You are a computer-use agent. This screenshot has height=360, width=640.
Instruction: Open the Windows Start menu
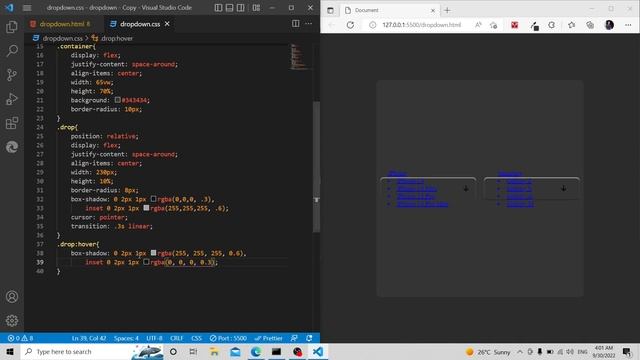10,351
